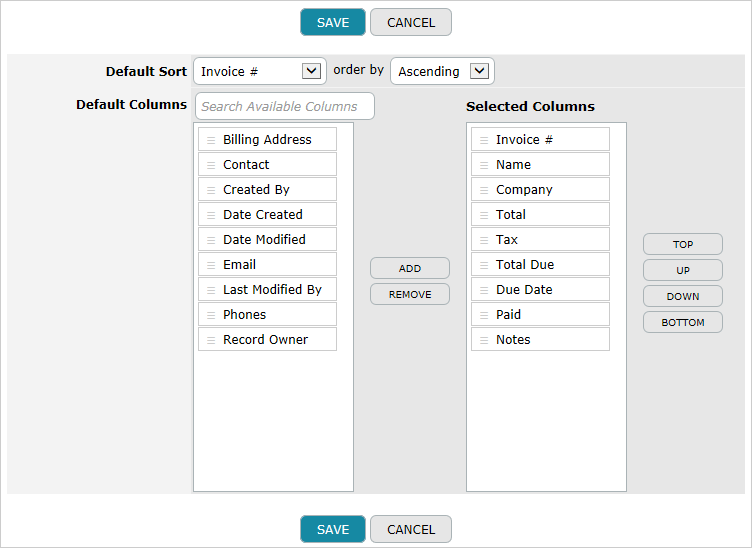Click the bottom CANCEL button

coord(411,529)
